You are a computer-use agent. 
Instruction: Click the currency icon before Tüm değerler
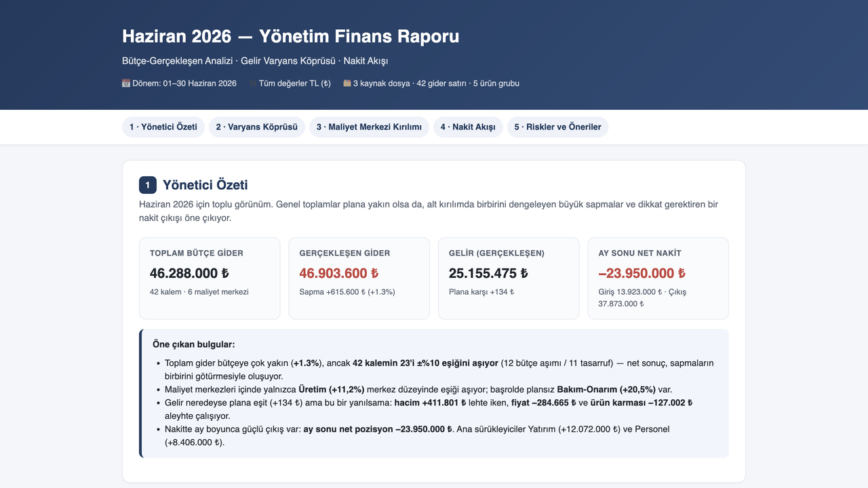click(x=253, y=83)
